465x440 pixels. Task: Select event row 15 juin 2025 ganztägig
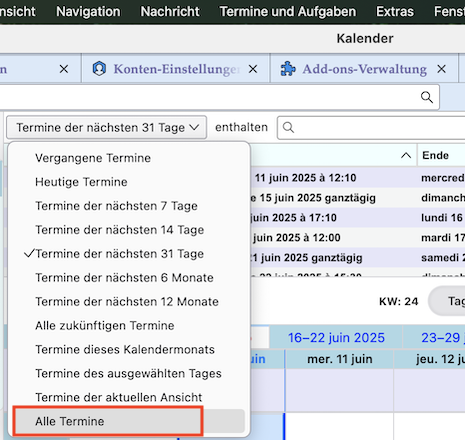358,198
